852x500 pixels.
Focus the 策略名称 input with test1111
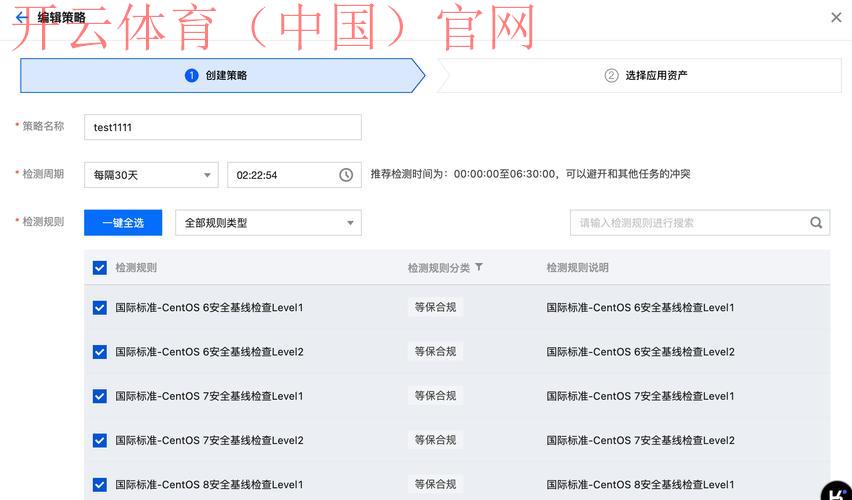[223, 127]
